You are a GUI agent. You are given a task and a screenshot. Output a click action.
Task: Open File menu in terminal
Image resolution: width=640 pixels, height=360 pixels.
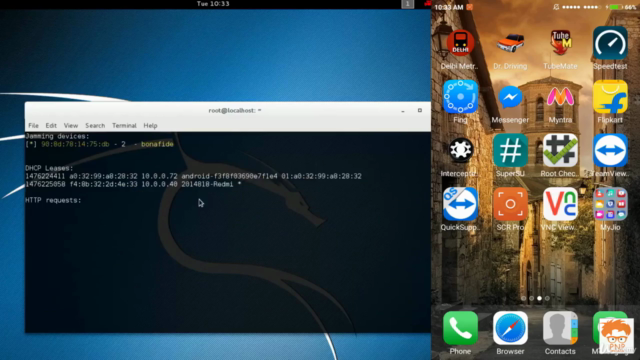33,126
